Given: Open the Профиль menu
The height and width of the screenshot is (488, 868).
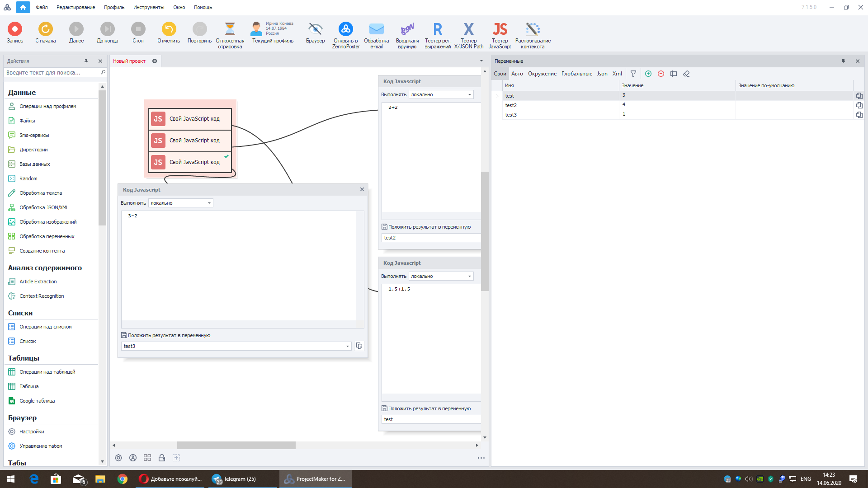Looking at the screenshot, I should point(114,7).
